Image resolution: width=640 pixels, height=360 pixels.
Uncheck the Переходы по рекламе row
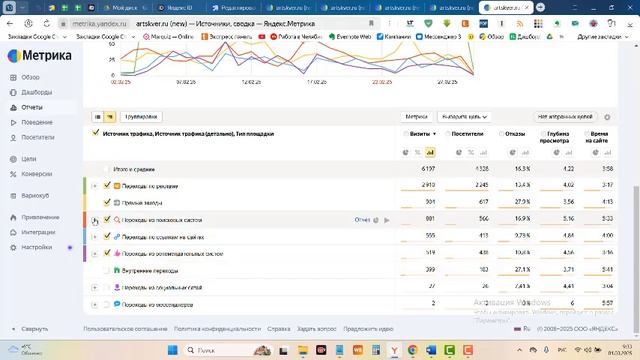pos(107,185)
